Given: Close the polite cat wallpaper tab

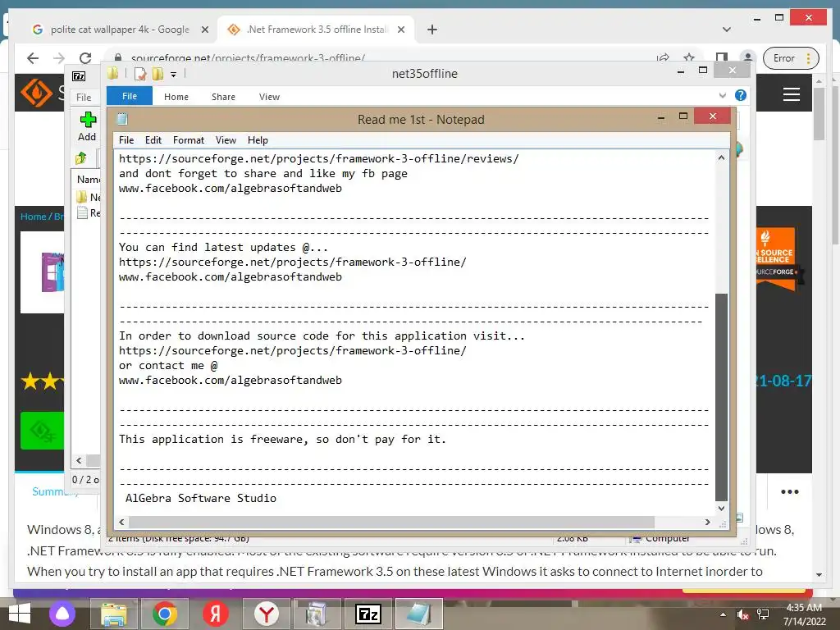Looking at the screenshot, I should (204, 30).
